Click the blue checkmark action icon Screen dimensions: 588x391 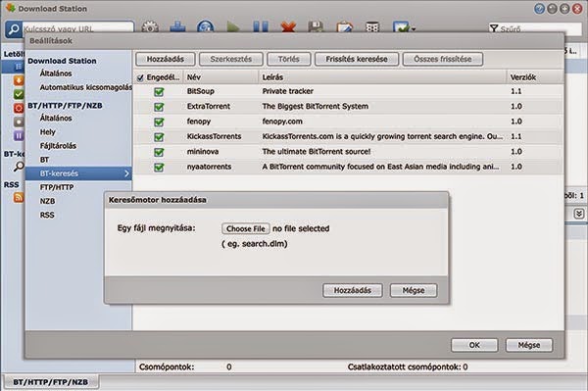[401, 27]
